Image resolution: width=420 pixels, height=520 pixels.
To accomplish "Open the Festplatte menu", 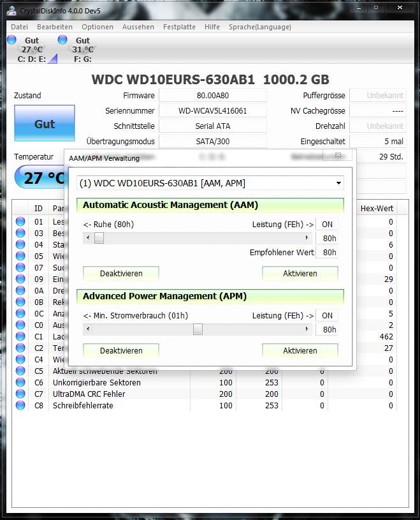I will point(179,27).
